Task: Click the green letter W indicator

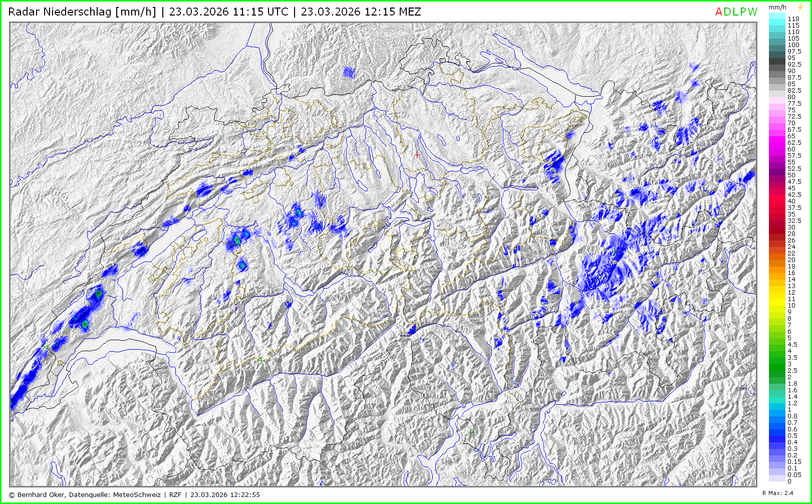Action: [752, 12]
